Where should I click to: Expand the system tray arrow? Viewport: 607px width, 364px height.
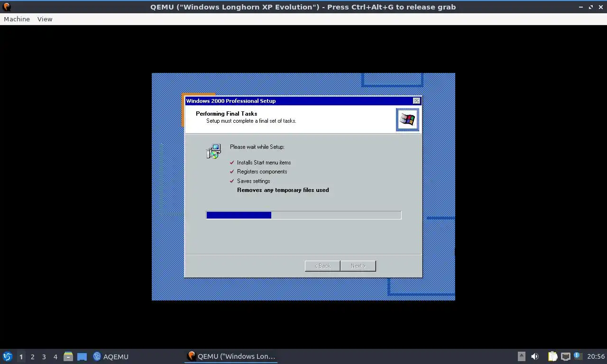coord(521,356)
